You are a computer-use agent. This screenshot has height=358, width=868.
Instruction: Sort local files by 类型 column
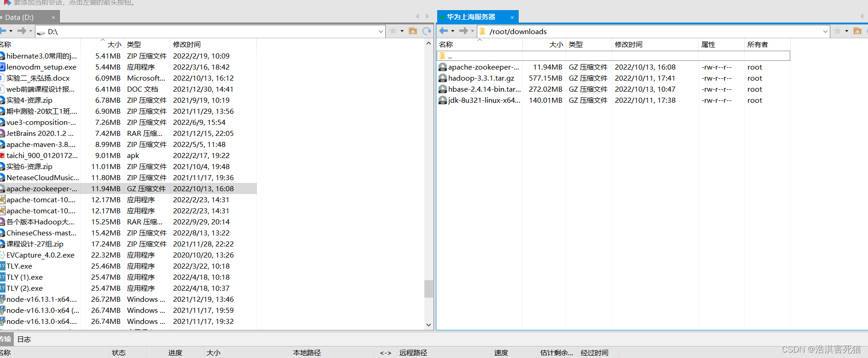[x=134, y=45]
